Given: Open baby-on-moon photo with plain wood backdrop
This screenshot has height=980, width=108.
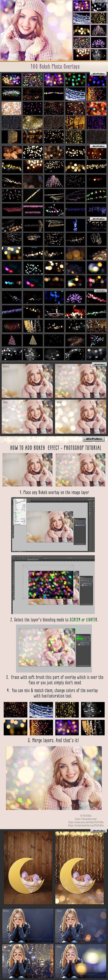Looking at the screenshot, I should 28,867.
